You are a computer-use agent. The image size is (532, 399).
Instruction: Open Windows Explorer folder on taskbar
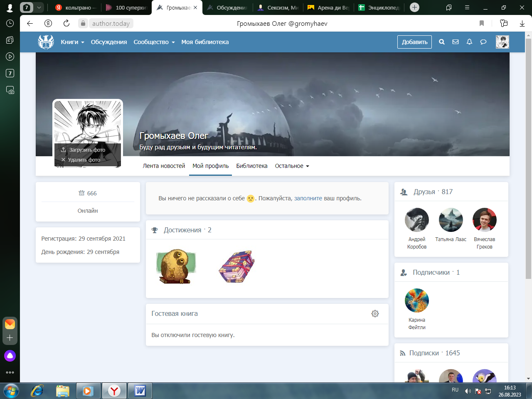pyautogui.click(x=63, y=391)
